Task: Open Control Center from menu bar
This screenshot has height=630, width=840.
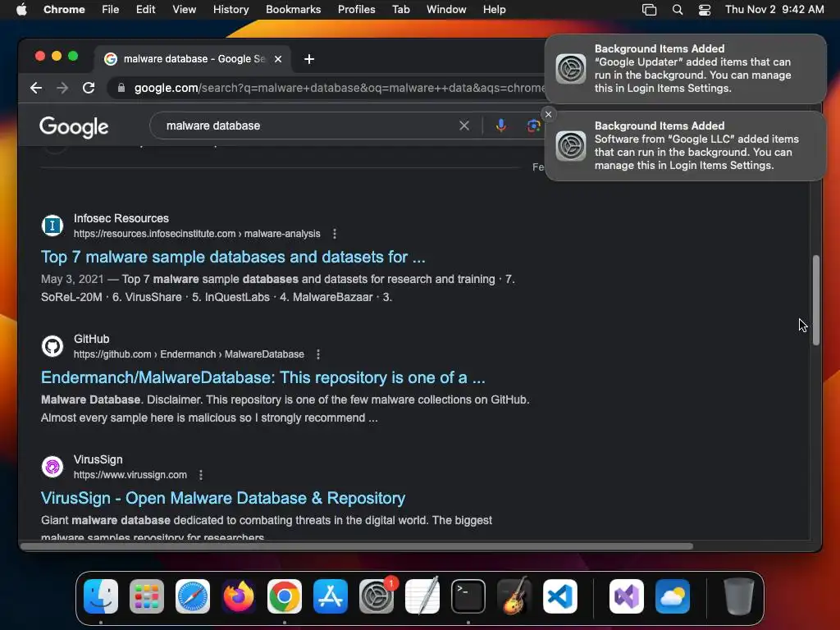Action: point(705,10)
